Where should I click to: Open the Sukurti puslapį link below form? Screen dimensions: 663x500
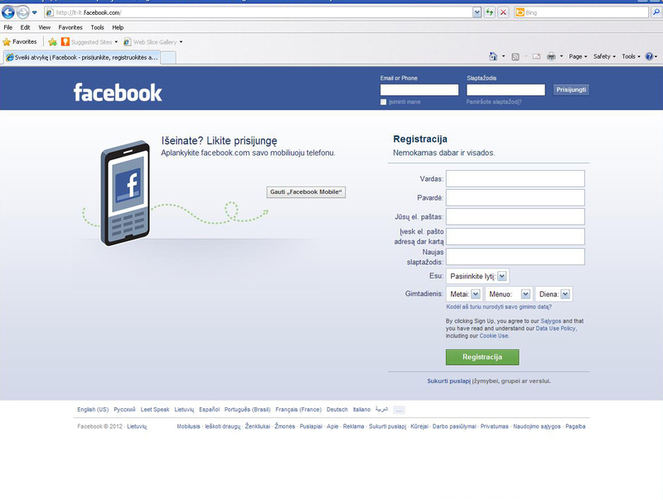pos(449,381)
